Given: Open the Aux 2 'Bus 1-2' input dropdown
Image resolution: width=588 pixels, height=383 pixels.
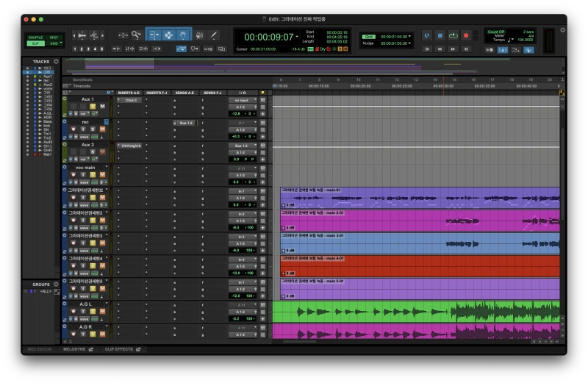Looking at the screenshot, I should coord(241,146).
